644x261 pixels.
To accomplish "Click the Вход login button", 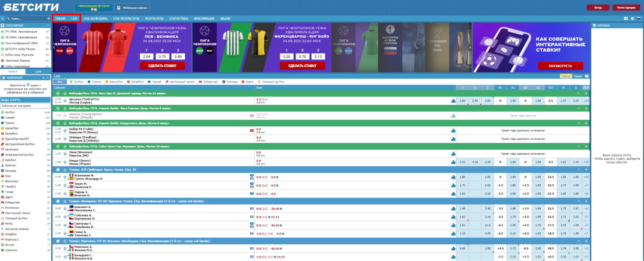I will [x=598, y=8].
